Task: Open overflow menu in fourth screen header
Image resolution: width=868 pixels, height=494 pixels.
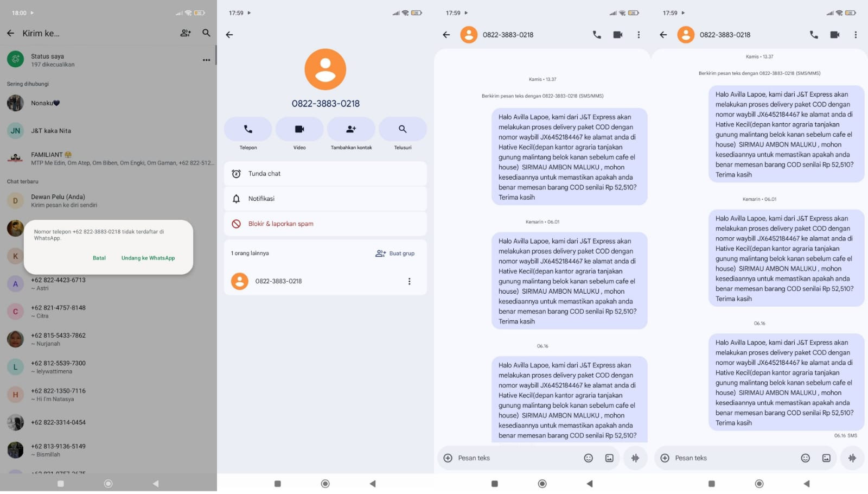Action: point(856,35)
